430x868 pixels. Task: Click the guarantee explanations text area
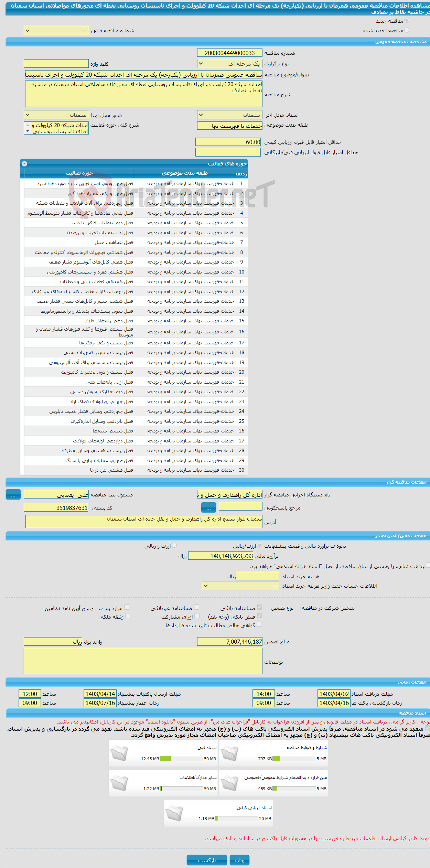tap(143, 661)
